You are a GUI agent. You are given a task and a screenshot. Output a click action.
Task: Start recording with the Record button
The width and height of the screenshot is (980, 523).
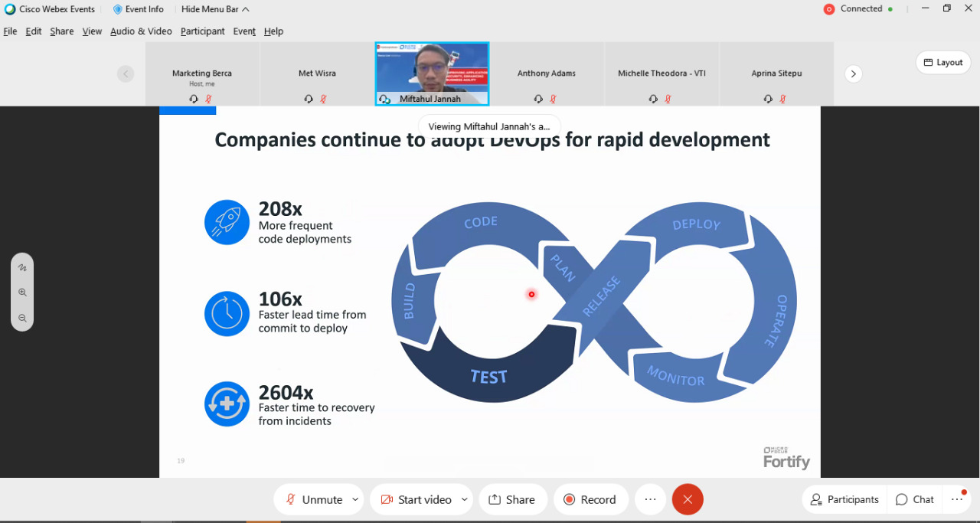tap(590, 499)
